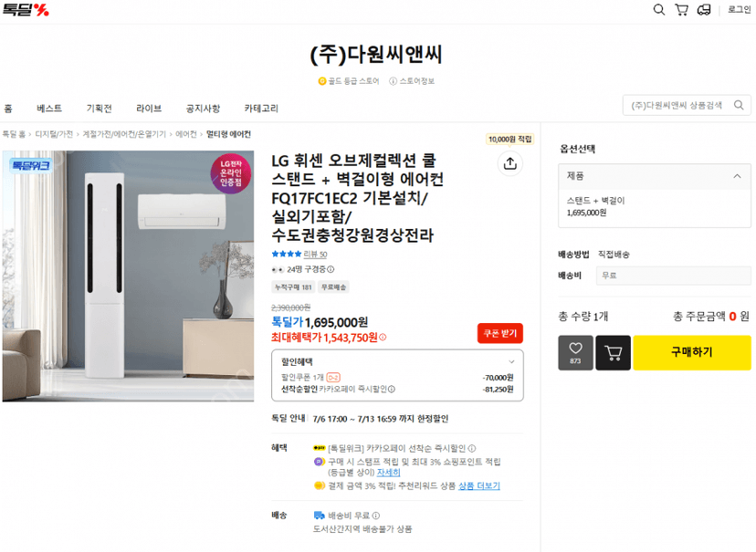The image size is (756, 552).
Task: Click the yellow 구매하기 purchase button
Action: pyautogui.click(x=692, y=352)
